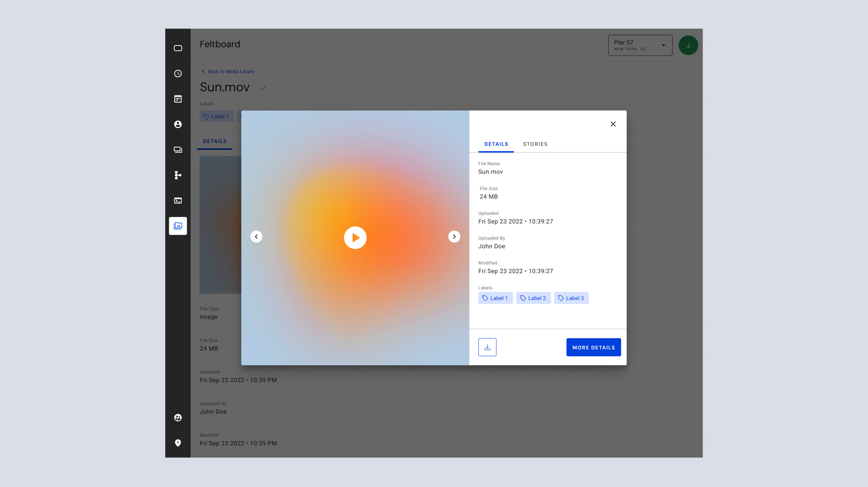Click the download icon button
868x487 pixels.
click(487, 347)
